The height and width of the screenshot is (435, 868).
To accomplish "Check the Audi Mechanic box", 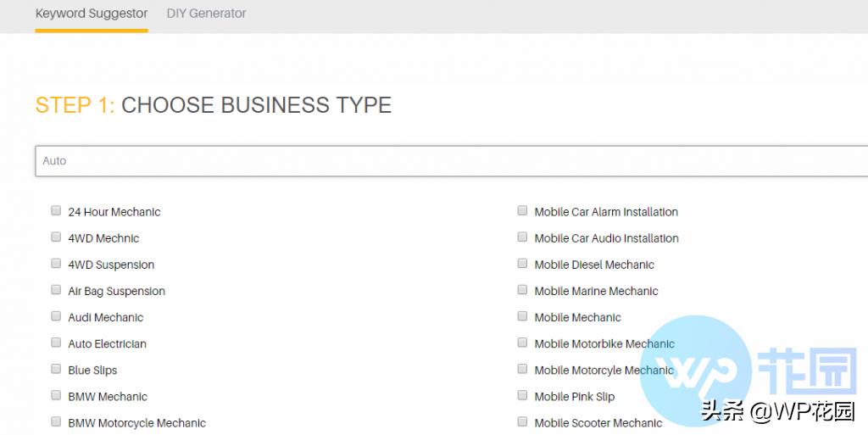I will pyautogui.click(x=56, y=316).
